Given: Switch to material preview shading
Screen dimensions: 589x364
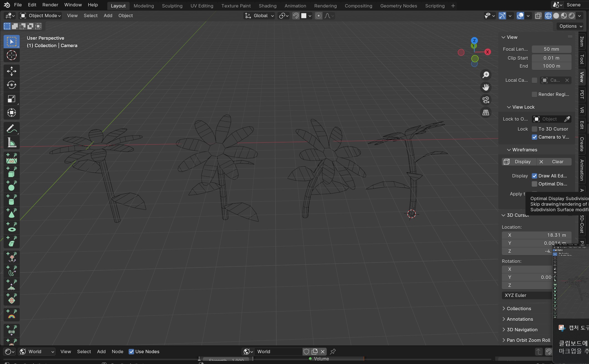Looking at the screenshot, I should 564,16.
